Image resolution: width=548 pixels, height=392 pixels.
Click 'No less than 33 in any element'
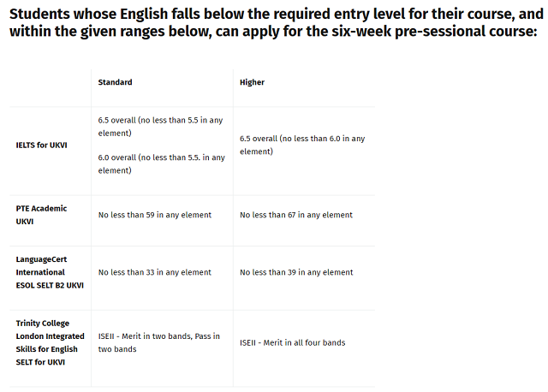(x=155, y=272)
